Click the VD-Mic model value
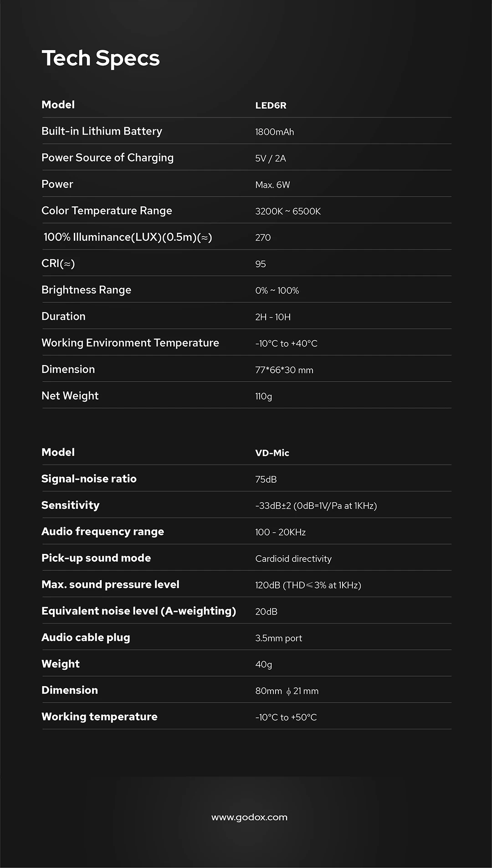Screen dimensions: 492x868 [272, 453]
